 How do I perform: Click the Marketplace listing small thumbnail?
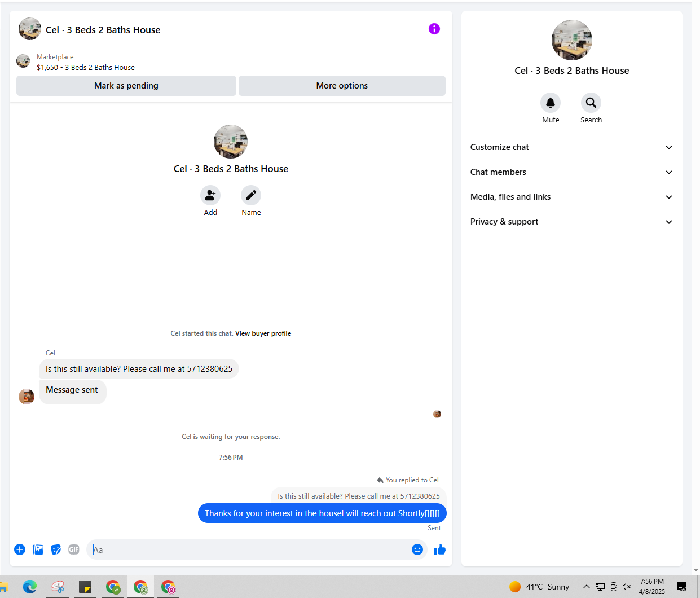[23, 61]
